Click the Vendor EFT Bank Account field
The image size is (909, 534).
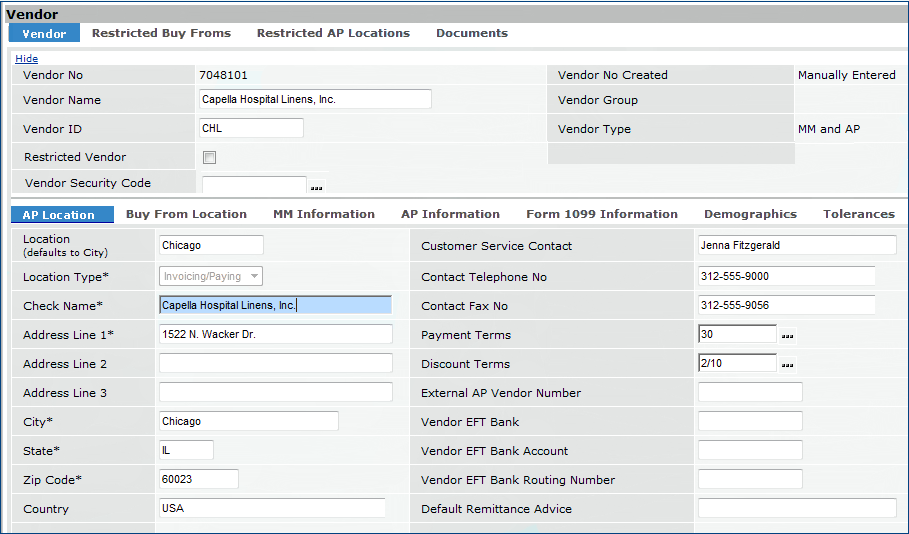click(x=749, y=451)
